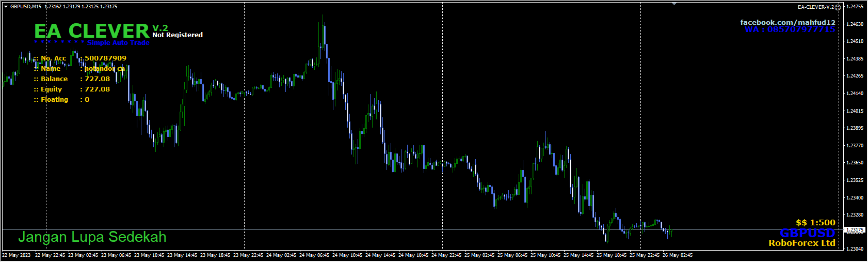The image size is (868, 262).
Task: Click the current price tag 1.23175
Action: (855, 230)
